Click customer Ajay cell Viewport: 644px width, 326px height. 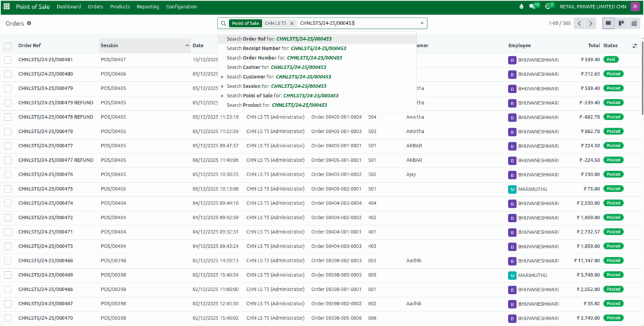(x=411, y=174)
